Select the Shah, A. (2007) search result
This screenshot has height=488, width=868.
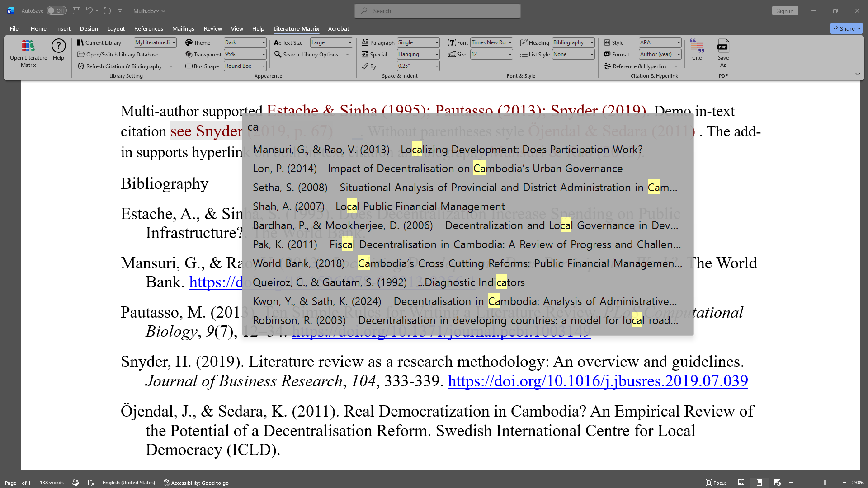[x=467, y=206]
